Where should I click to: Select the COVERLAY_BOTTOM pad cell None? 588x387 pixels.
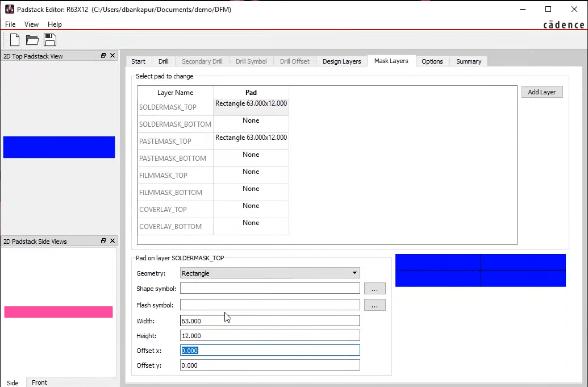(x=251, y=226)
